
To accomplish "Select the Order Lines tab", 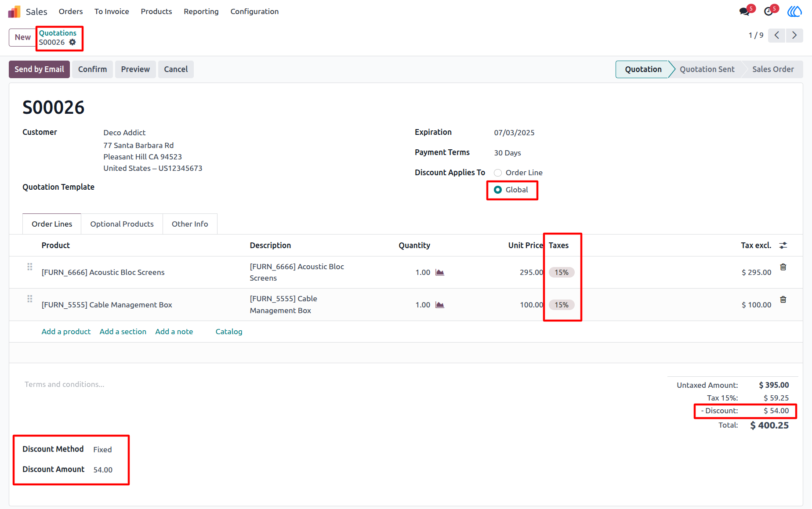I will tap(52, 224).
